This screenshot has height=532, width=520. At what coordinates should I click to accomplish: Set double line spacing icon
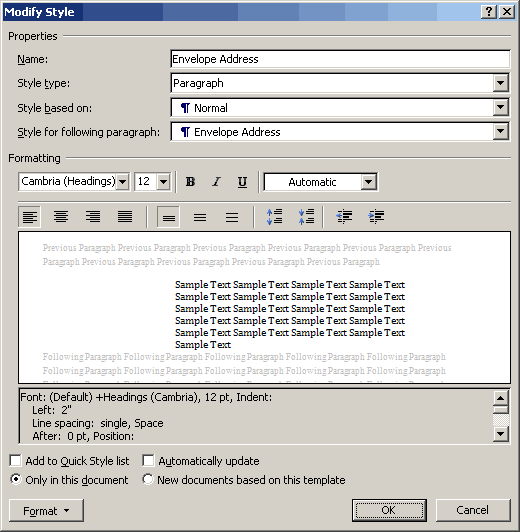point(232,216)
